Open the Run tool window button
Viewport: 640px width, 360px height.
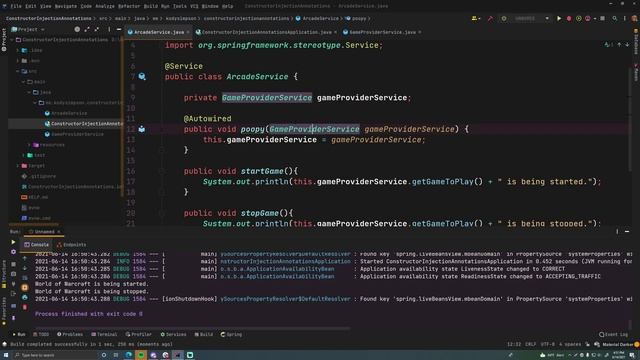click(18, 334)
